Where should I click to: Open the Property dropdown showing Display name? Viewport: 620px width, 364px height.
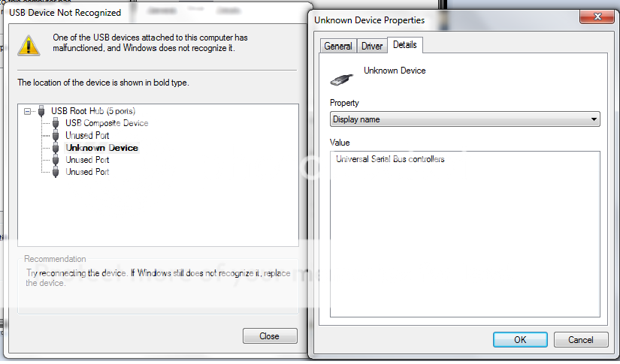pos(464,119)
